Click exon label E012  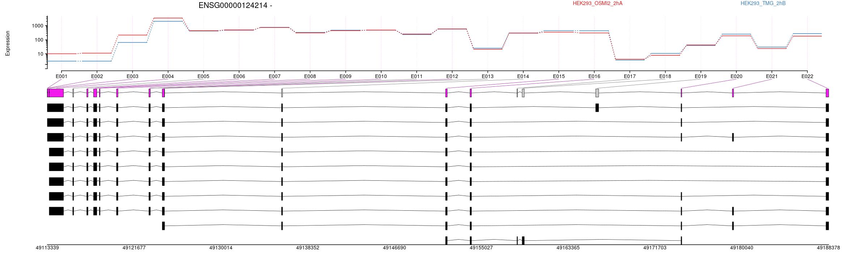tap(452, 76)
